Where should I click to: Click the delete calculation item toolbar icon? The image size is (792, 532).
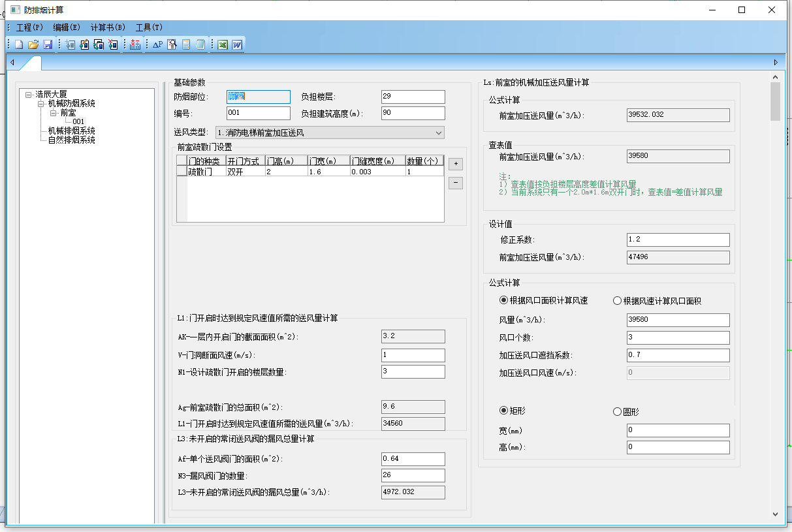tap(114, 44)
